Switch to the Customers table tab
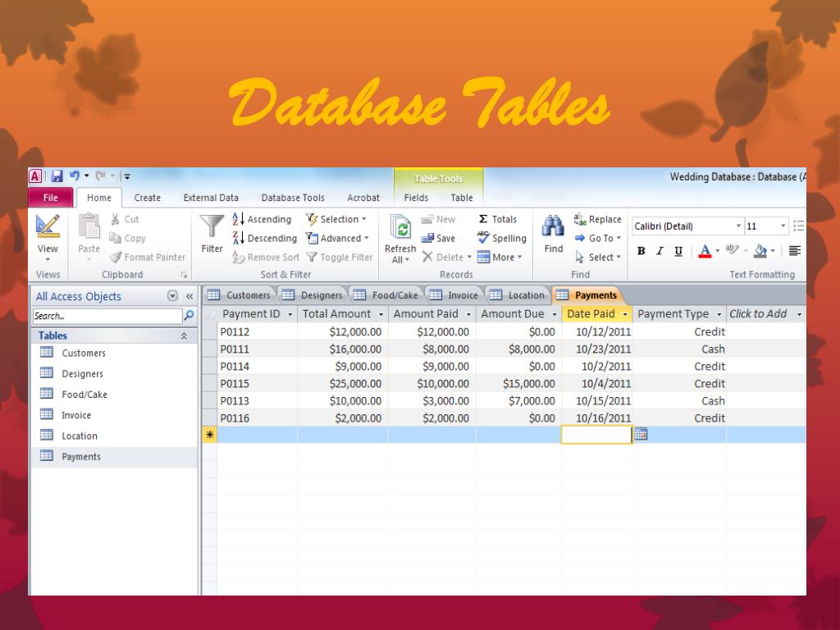Viewport: 840px width, 630px height. (239, 295)
